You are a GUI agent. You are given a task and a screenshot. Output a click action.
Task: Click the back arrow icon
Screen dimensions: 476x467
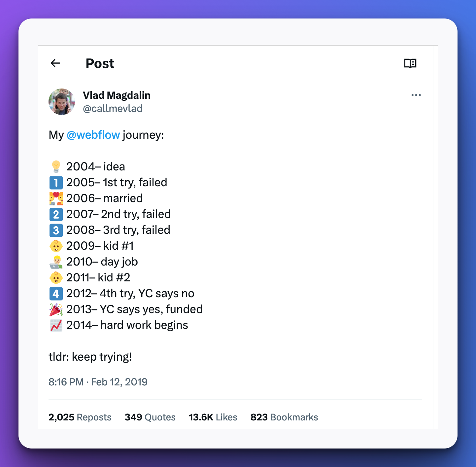[55, 63]
